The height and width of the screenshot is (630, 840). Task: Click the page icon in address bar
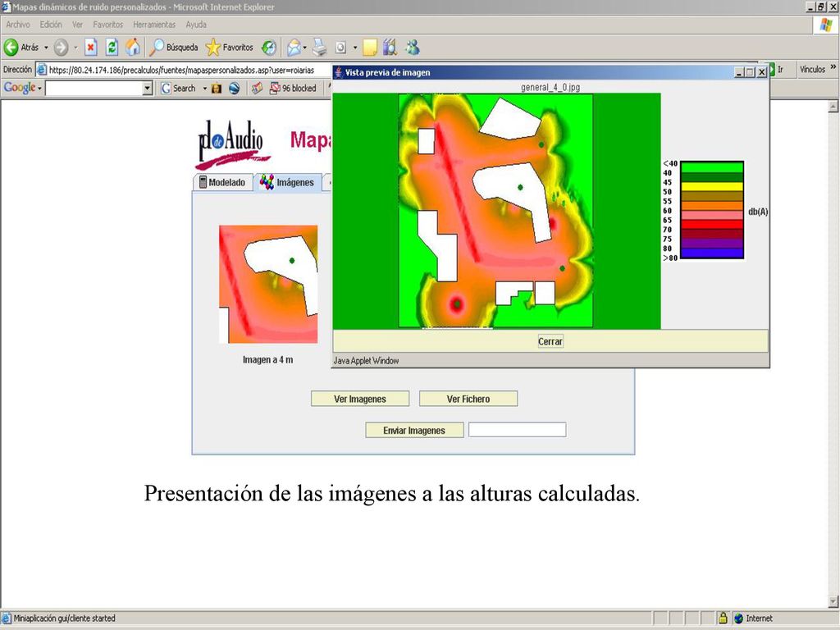42,70
